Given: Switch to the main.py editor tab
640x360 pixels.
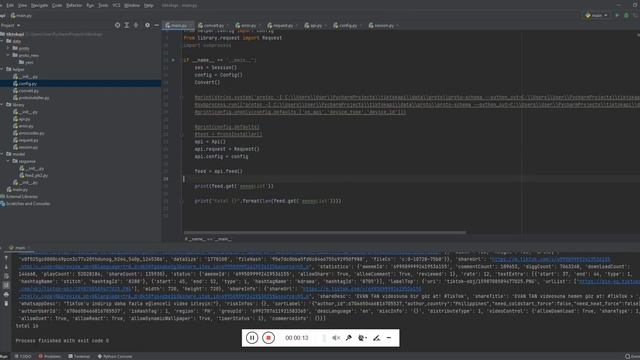Looking at the screenshot, I should pyautogui.click(x=177, y=25).
